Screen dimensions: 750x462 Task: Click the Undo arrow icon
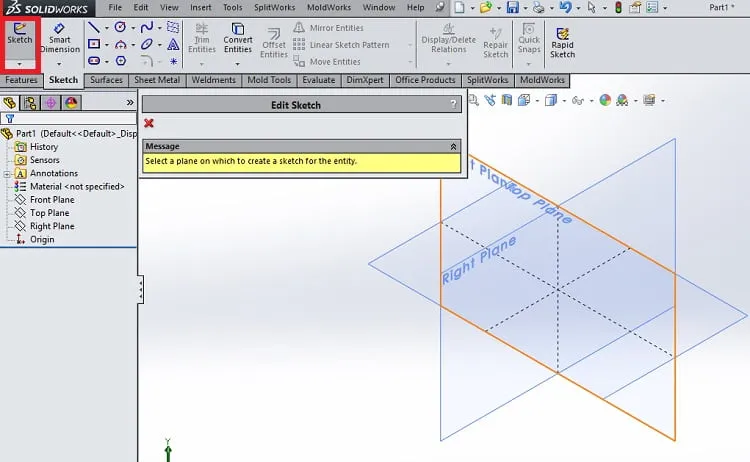coord(565,7)
